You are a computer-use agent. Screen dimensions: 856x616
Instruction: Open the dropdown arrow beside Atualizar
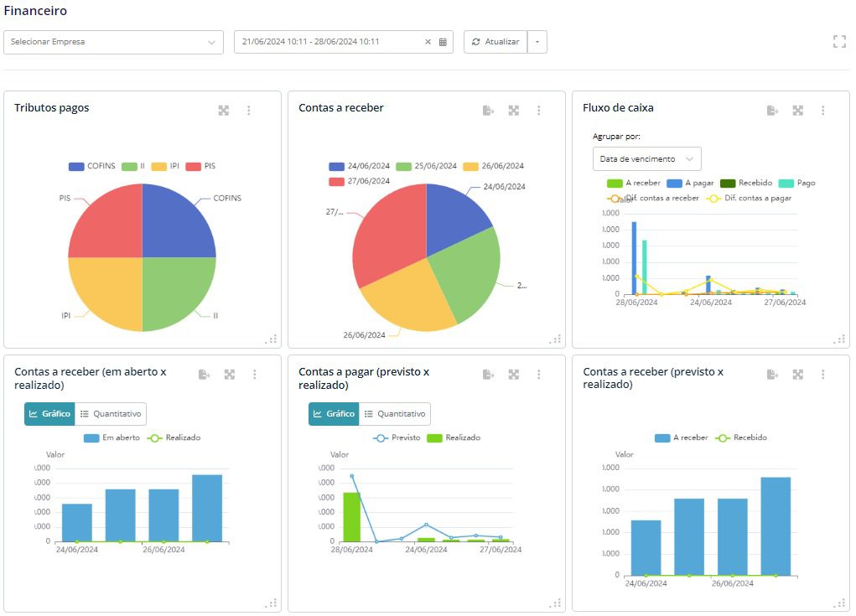point(537,41)
